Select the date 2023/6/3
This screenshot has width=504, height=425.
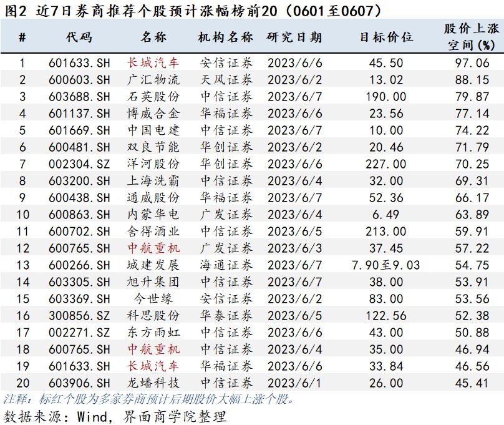(x=295, y=248)
